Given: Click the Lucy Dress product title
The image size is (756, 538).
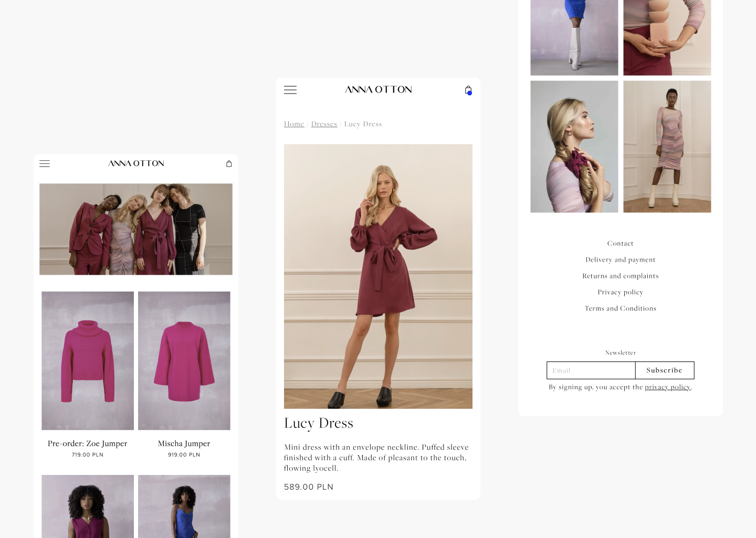Looking at the screenshot, I should tap(319, 423).
